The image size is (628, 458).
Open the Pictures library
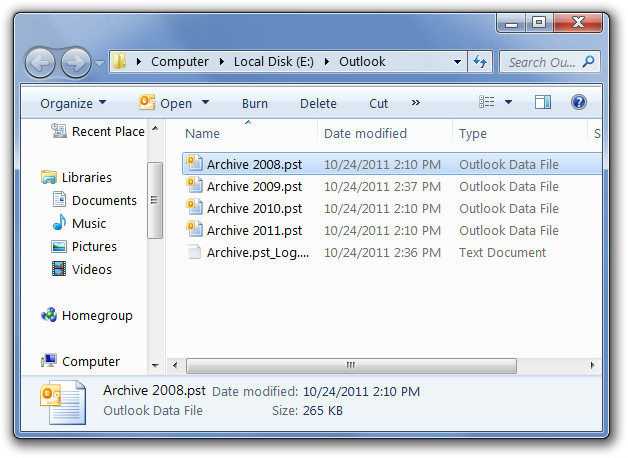click(94, 246)
